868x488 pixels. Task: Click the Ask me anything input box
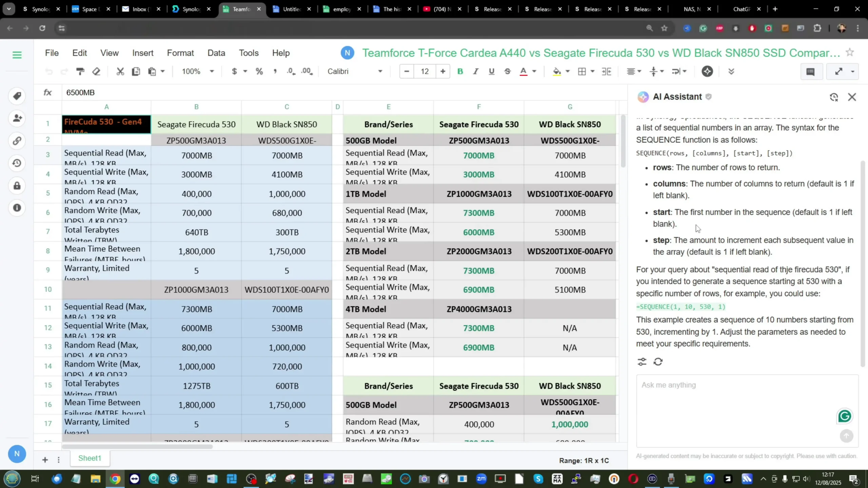(747, 411)
